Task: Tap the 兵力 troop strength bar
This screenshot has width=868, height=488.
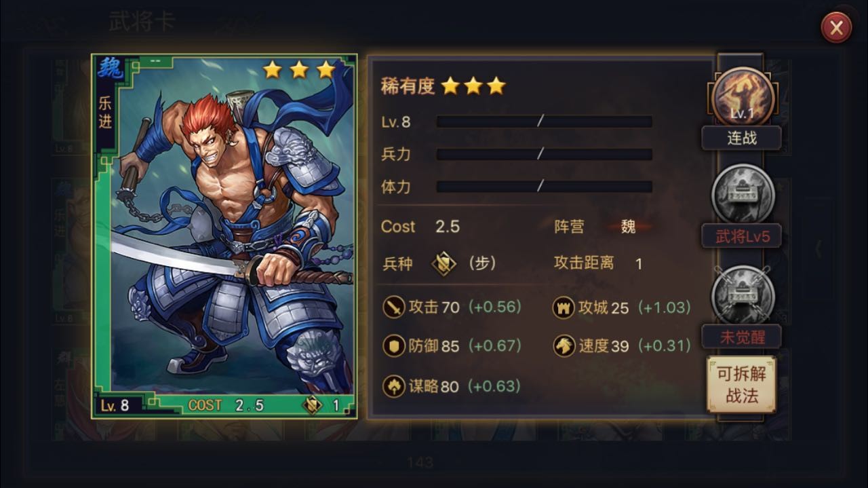Action: tap(544, 154)
